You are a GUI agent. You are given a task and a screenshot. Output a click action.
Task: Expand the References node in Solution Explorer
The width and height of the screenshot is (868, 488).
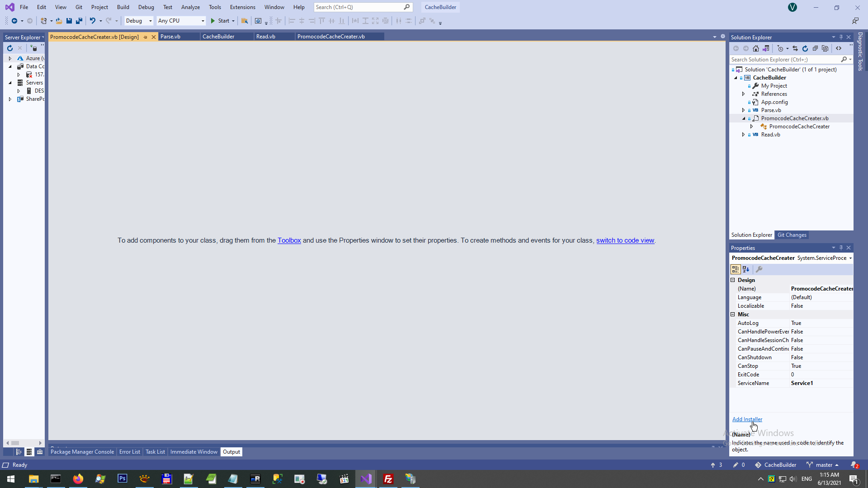point(743,94)
